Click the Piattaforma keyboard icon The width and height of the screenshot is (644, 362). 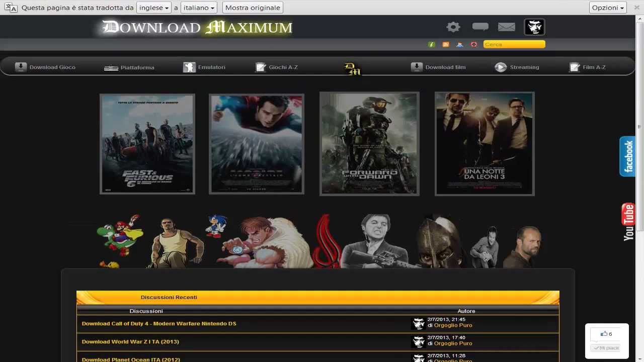(111, 67)
